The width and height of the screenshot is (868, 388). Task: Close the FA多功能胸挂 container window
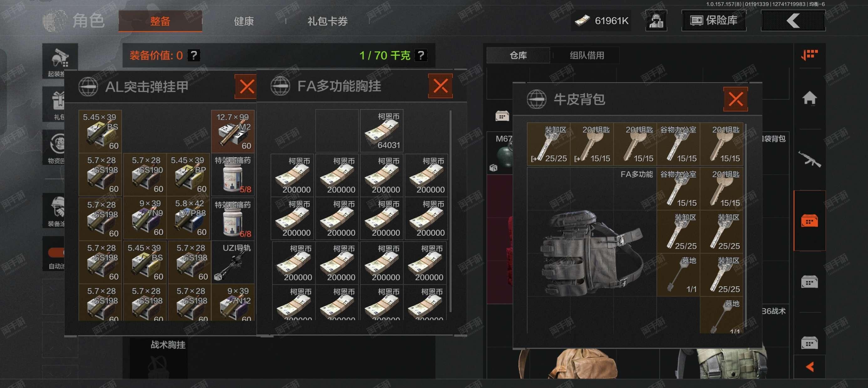click(x=440, y=86)
